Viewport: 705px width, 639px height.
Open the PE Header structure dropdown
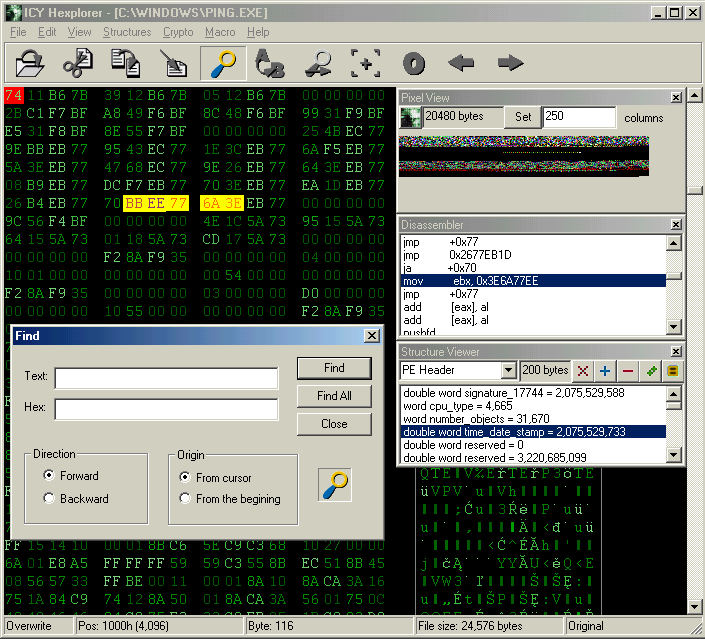click(508, 370)
